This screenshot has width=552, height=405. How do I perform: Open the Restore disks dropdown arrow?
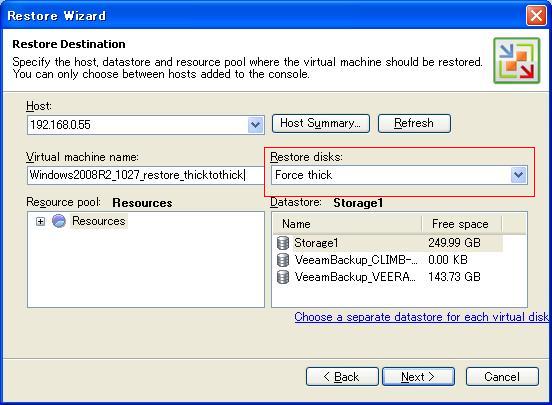pyautogui.click(x=519, y=175)
